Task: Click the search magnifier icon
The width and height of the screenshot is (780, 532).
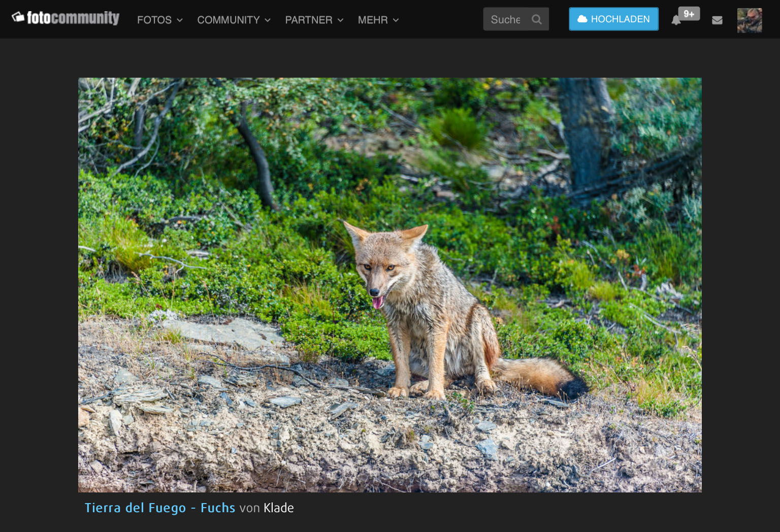Action: [x=537, y=19]
